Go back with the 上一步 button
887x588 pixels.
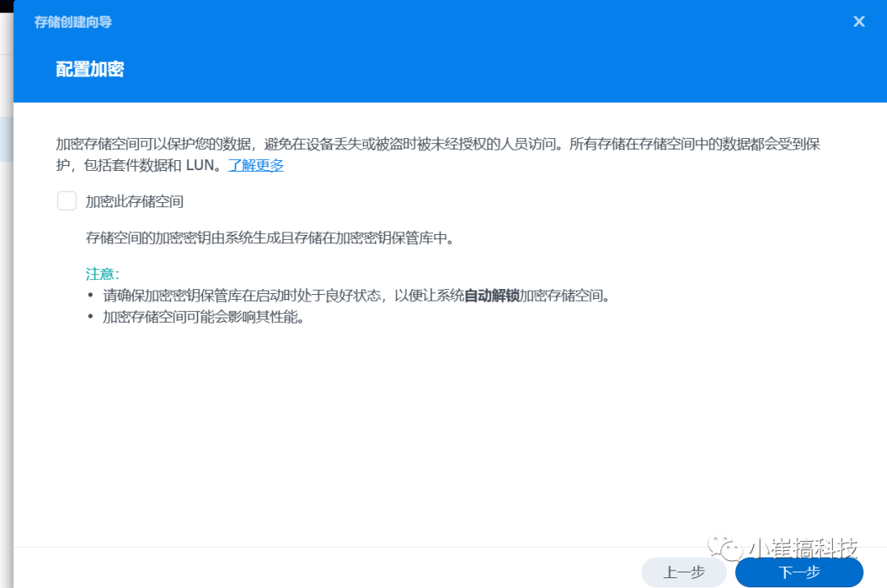pyautogui.click(x=684, y=572)
